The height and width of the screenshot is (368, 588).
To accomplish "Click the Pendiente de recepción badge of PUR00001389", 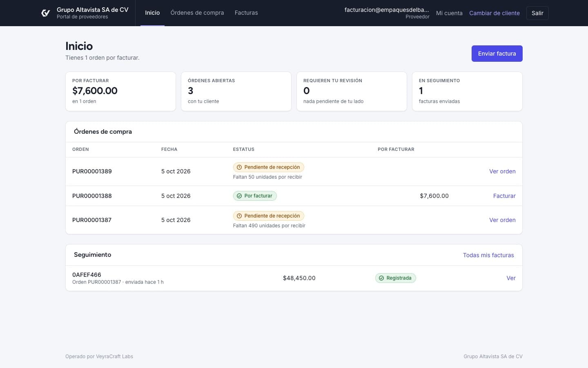I will pyautogui.click(x=268, y=167).
